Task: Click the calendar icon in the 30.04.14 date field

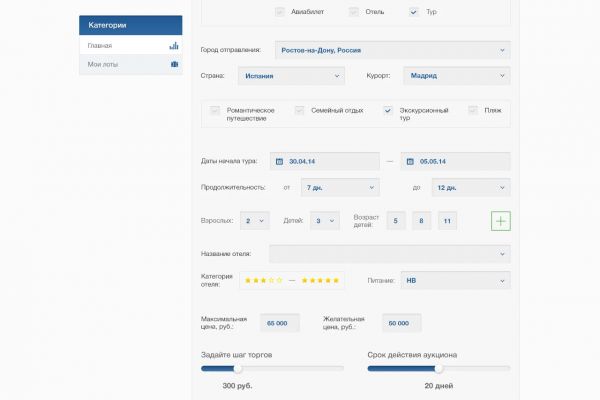Action: (279, 162)
